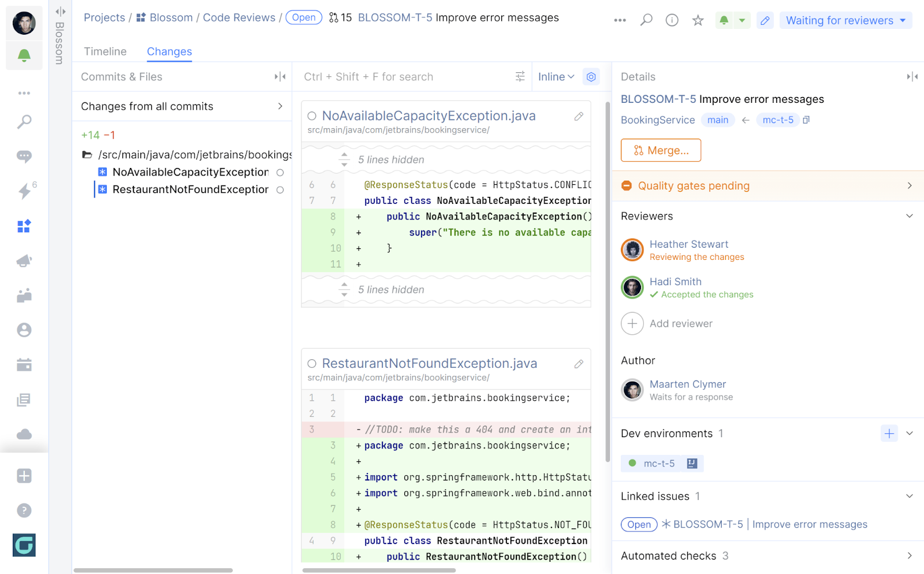Mark NoAvailableCapacityException.java diff header as viewed
This screenshot has width=924, height=574.
click(312, 116)
